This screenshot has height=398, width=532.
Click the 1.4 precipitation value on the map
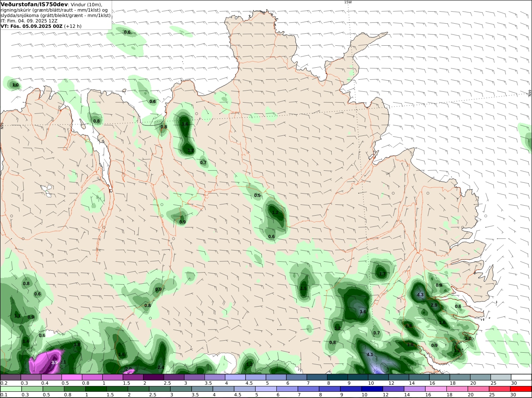pyautogui.click(x=26, y=341)
